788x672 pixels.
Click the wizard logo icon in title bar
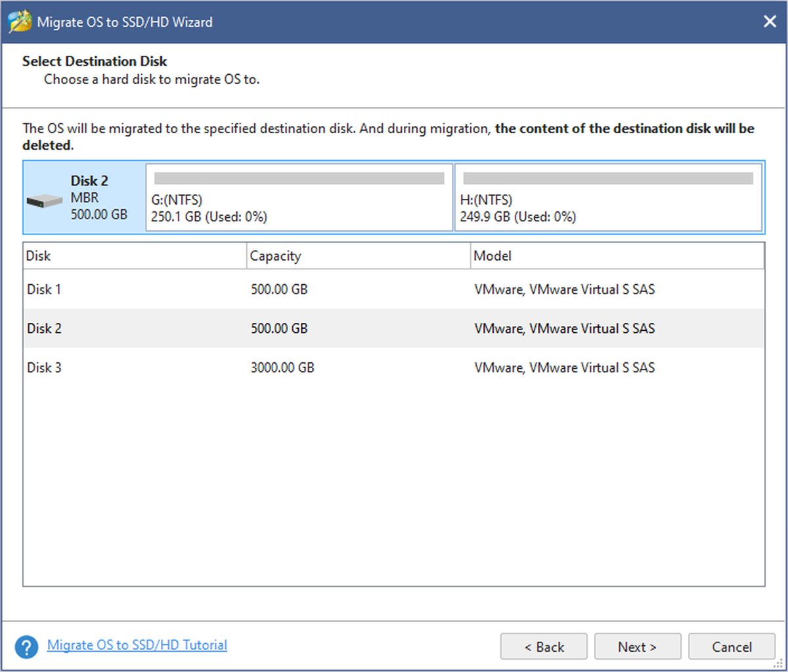19,22
